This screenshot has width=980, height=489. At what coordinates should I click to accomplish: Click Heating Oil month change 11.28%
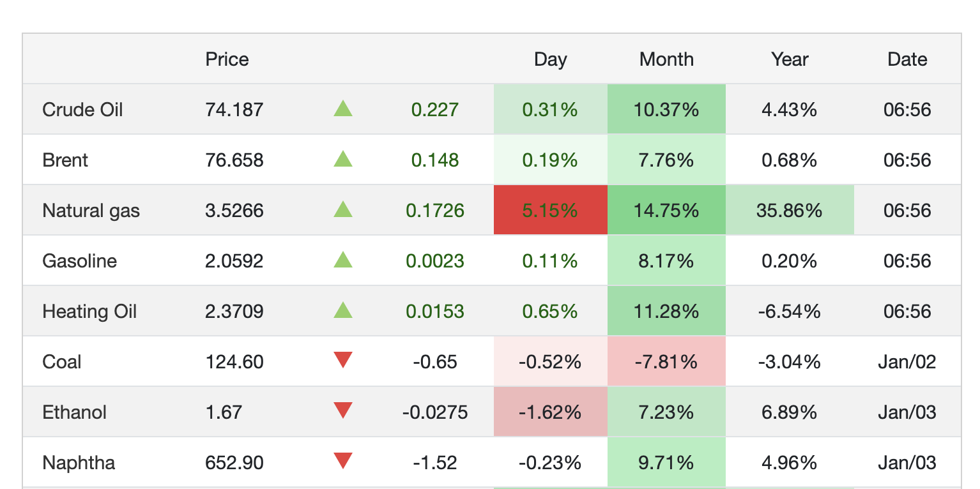click(666, 312)
